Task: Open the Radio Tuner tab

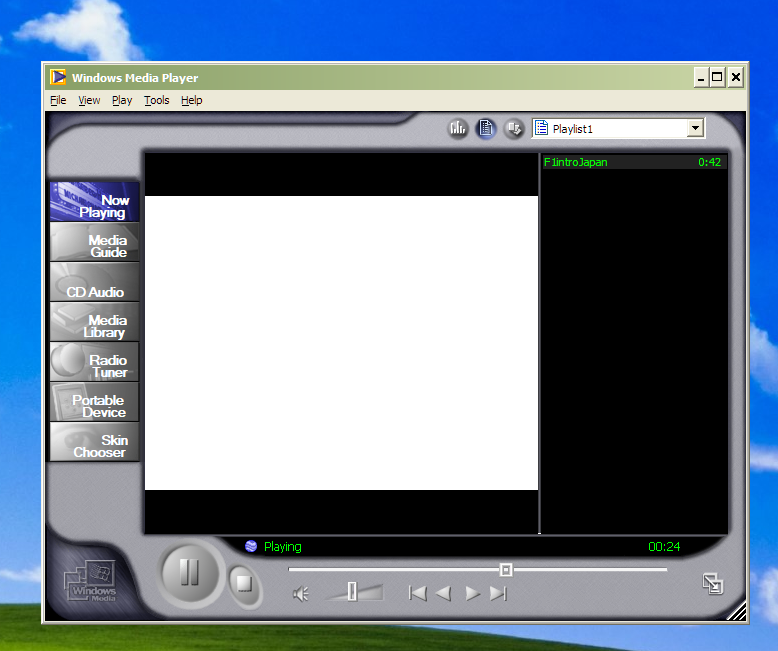Action: [x=94, y=362]
